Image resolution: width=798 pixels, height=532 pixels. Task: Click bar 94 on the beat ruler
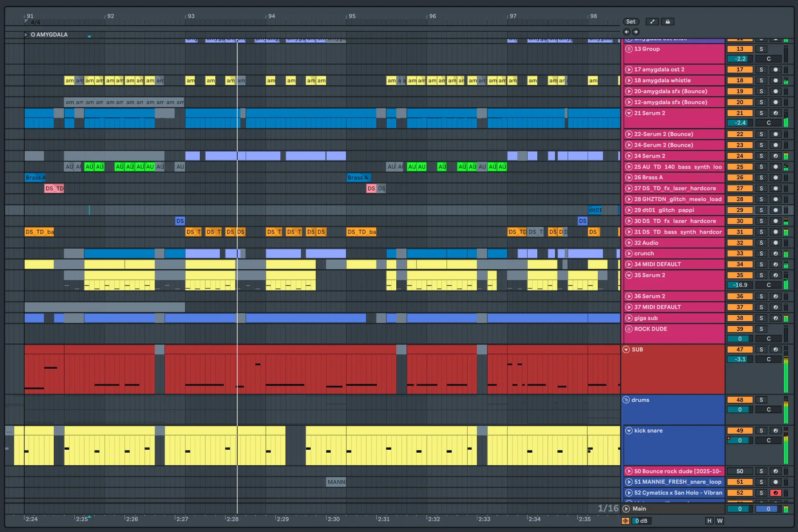[x=272, y=16]
